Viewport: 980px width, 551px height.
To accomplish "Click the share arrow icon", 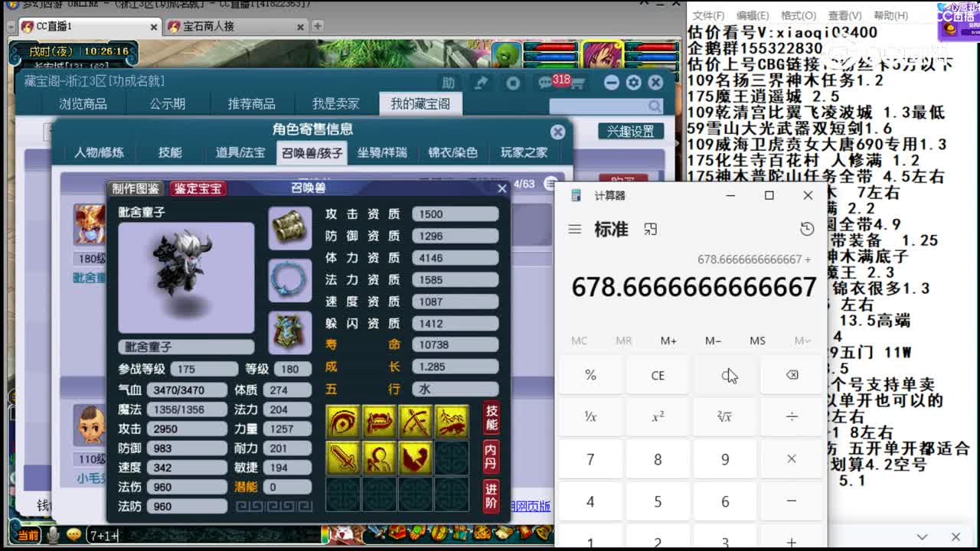I will click(482, 83).
